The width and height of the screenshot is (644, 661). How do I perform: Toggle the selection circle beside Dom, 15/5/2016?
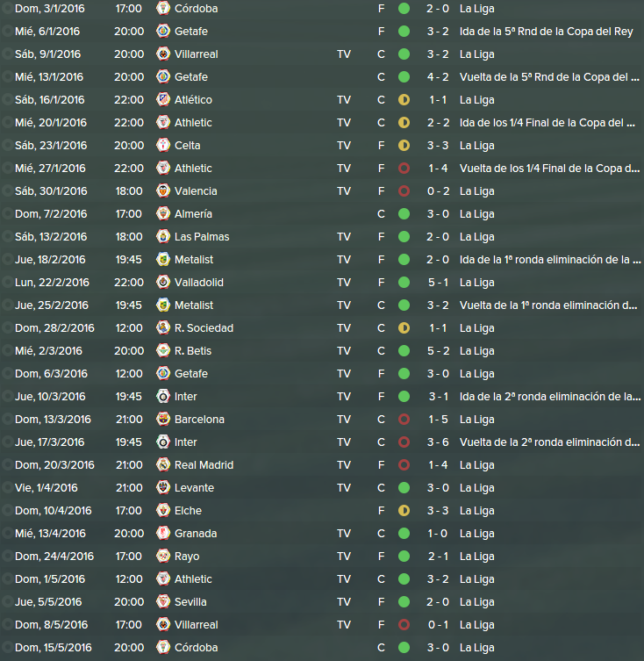pyautogui.click(x=7, y=647)
